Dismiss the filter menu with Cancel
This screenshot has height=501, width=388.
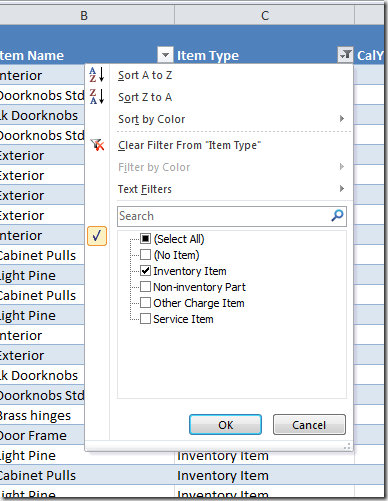coord(309,425)
